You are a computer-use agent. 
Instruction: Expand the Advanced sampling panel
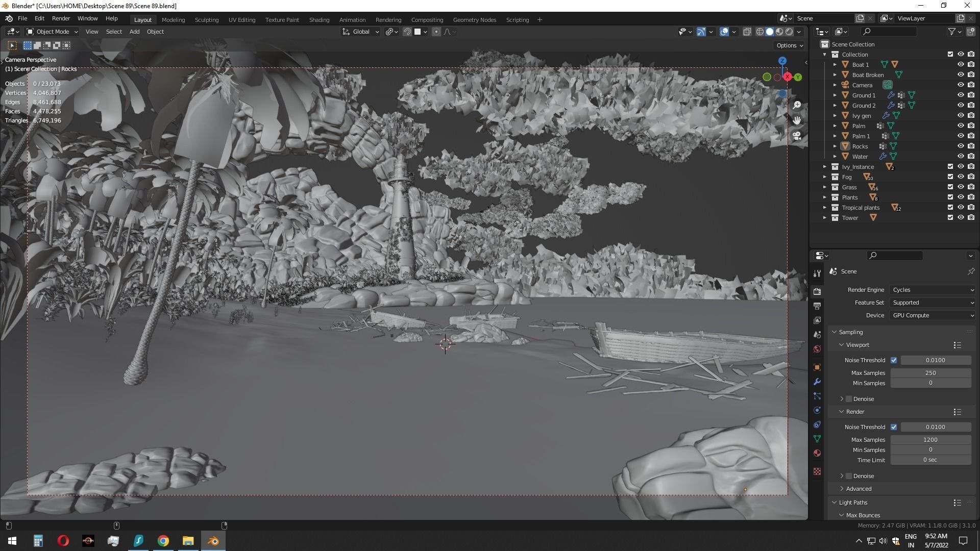pyautogui.click(x=859, y=489)
